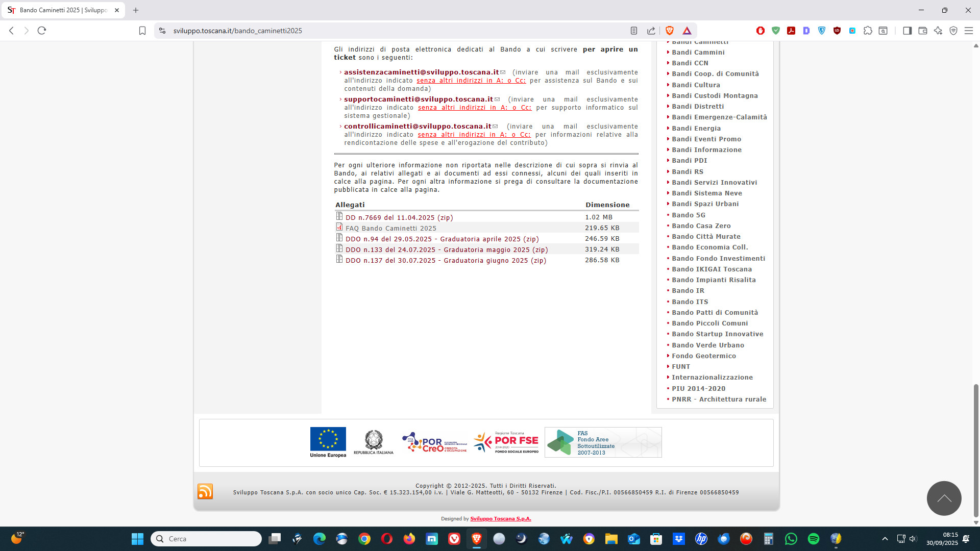Click the bookmark icon in address bar
Viewport: 980px width, 551px height.
pyautogui.click(x=142, y=31)
